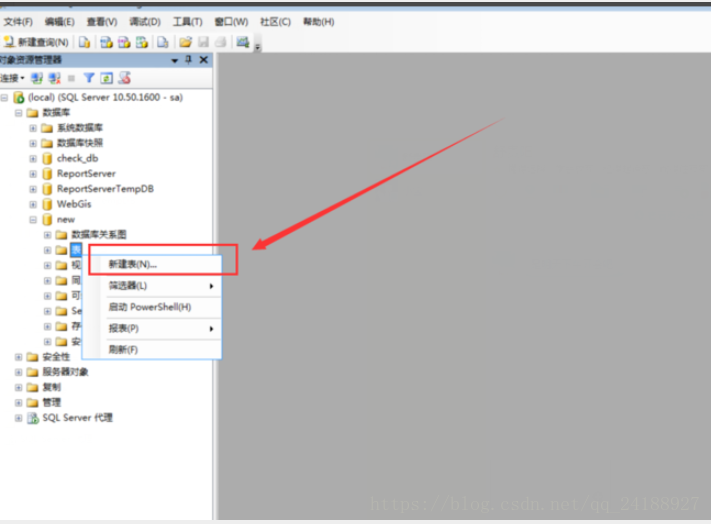
Task: Click the open file folder icon
Action: tap(185, 42)
